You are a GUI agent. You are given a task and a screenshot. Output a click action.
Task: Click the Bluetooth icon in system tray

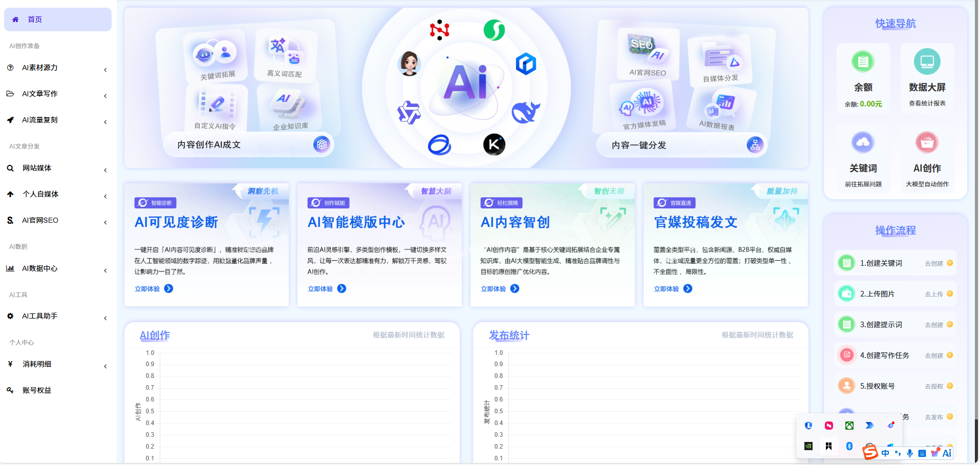[x=849, y=446]
